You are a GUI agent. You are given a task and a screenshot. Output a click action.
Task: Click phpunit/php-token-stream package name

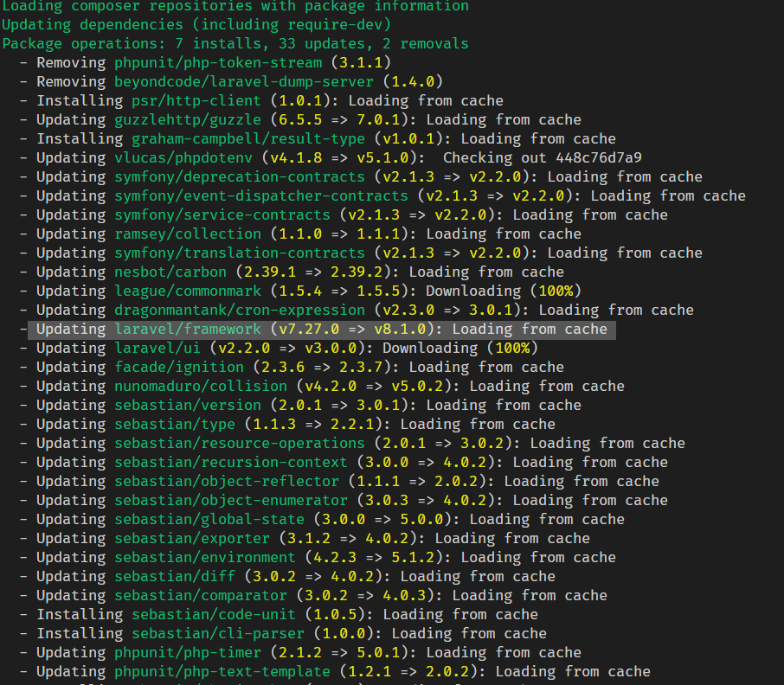pos(218,63)
